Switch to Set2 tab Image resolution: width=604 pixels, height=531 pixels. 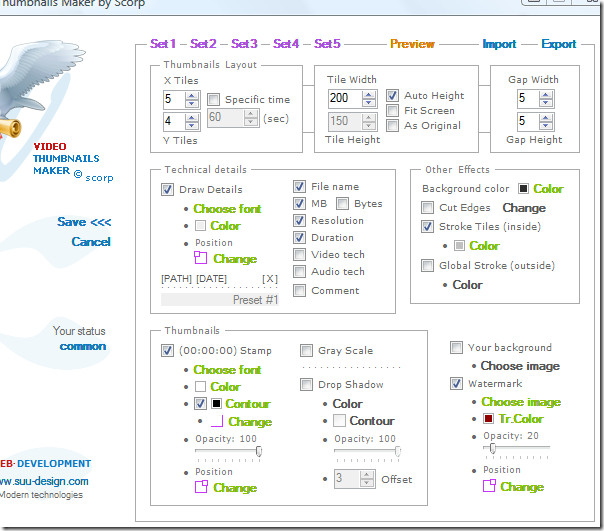tap(203, 44)
